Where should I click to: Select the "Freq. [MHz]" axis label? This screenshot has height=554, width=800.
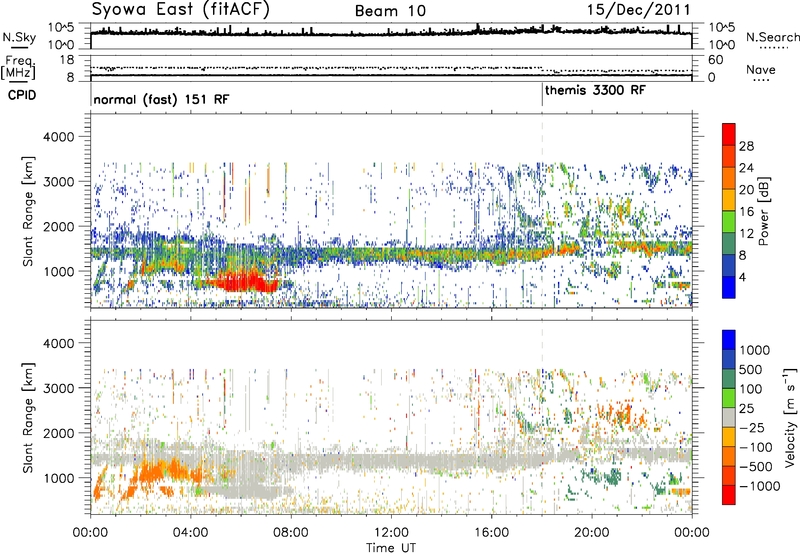point(19,67)
